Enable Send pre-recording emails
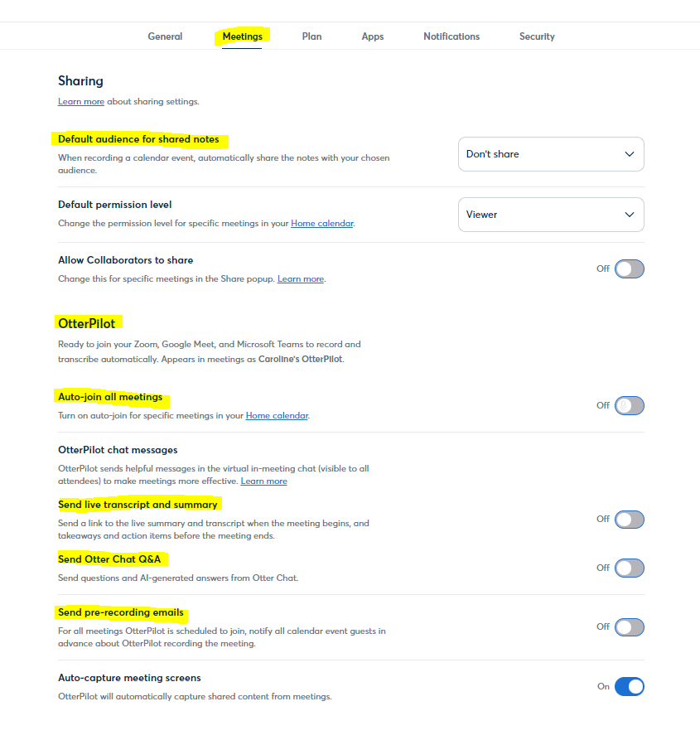Viewport: 700px width, 740px height. (x=627, y=626)
